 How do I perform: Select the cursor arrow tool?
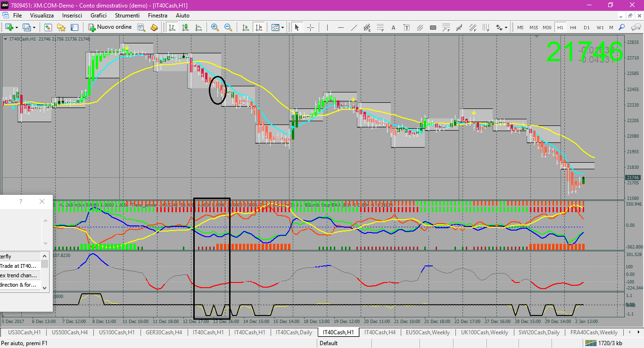click(297, 27)
